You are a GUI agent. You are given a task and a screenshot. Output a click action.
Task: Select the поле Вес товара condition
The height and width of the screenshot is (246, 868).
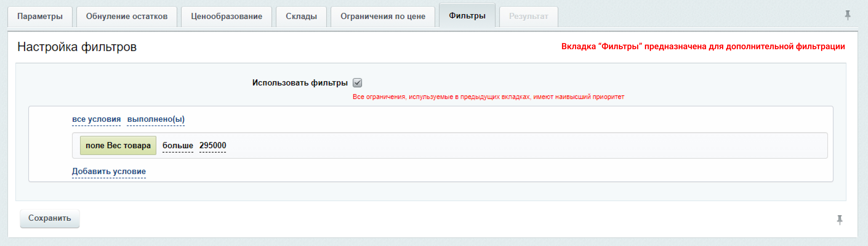(118, 146)
